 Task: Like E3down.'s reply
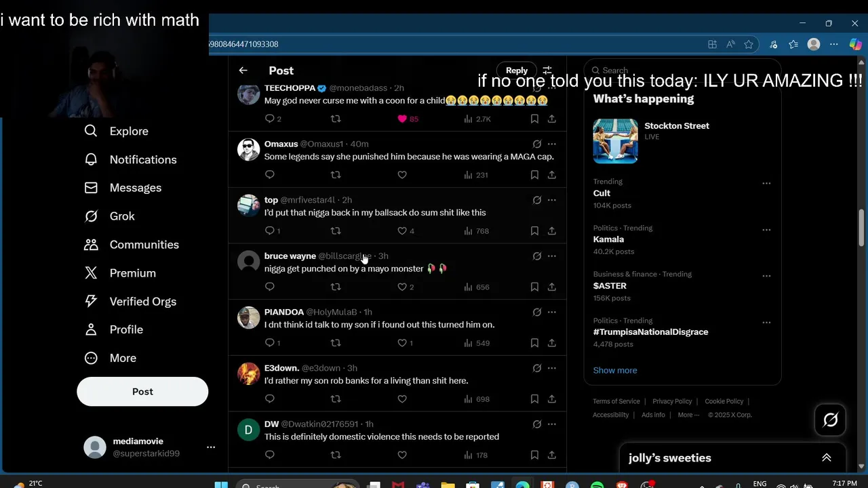(402, 399)
